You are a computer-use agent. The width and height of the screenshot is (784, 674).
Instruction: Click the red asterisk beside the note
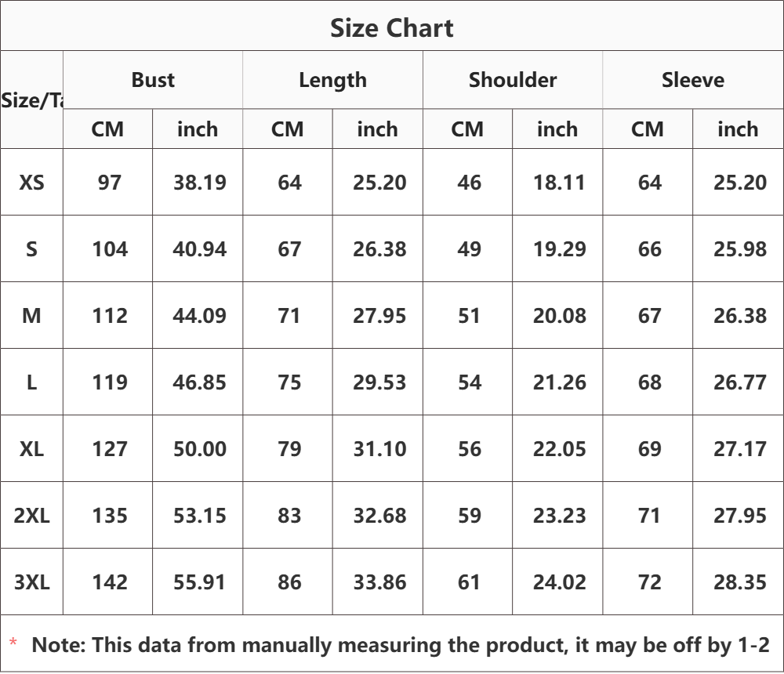pyautogui.click(x=13, y=642)
